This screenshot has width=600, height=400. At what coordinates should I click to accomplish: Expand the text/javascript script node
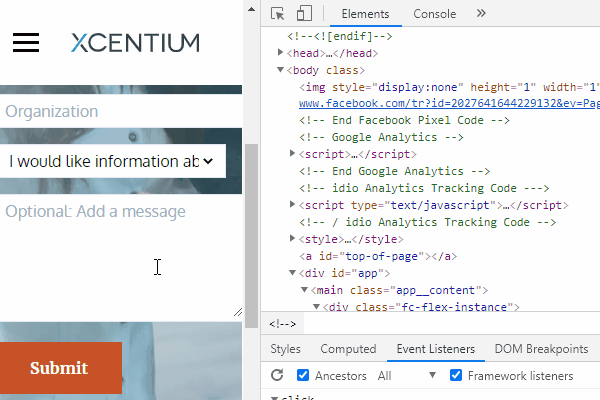(x=292, y=204)
